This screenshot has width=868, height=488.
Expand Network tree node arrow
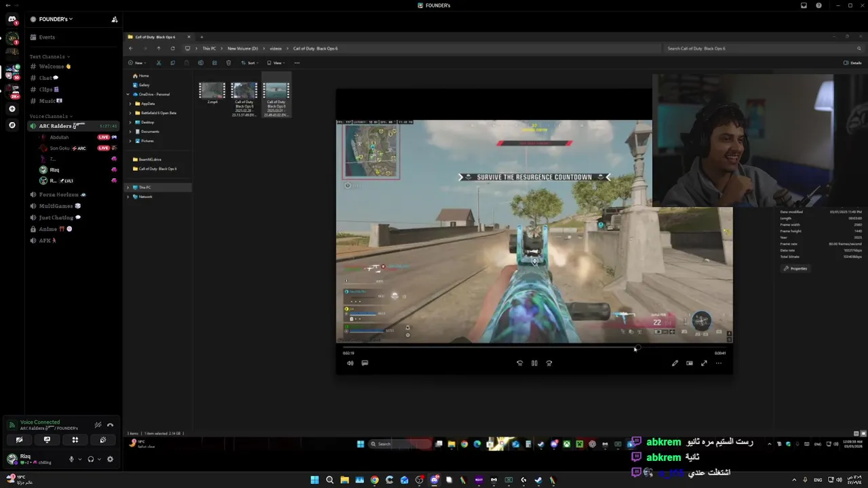click(128, 197)
